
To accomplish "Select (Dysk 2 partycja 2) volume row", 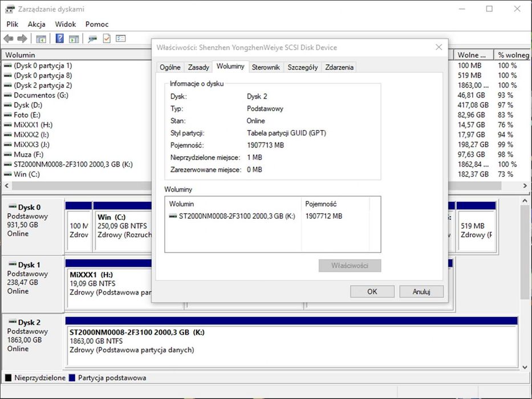I will (43, 85).
